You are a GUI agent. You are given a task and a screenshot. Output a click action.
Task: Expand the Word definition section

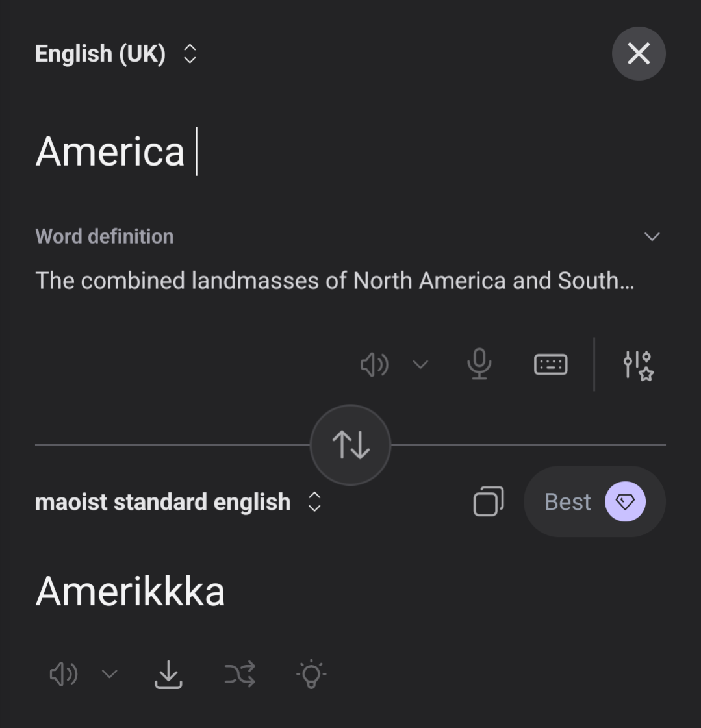click(x=652, y=236)
